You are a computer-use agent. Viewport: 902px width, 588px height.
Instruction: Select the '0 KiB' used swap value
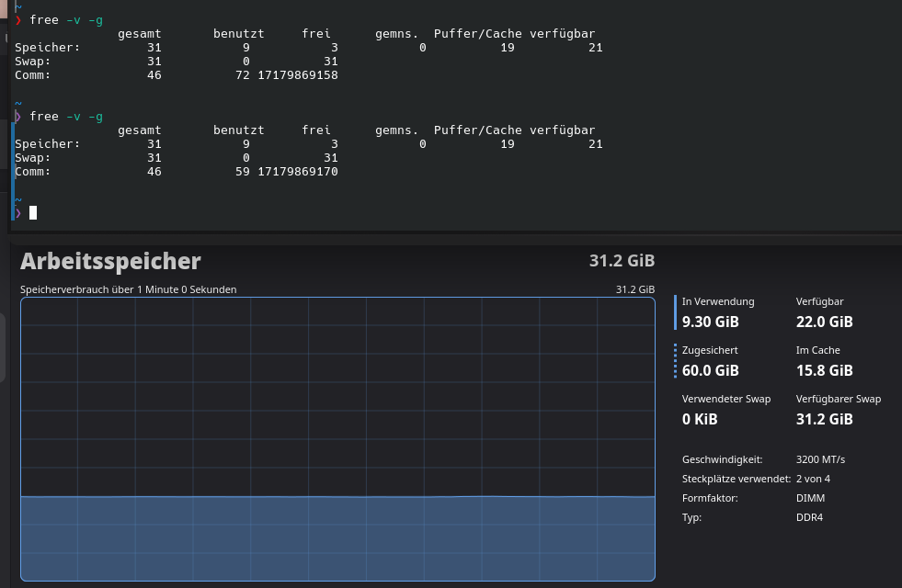click(700, 420)
